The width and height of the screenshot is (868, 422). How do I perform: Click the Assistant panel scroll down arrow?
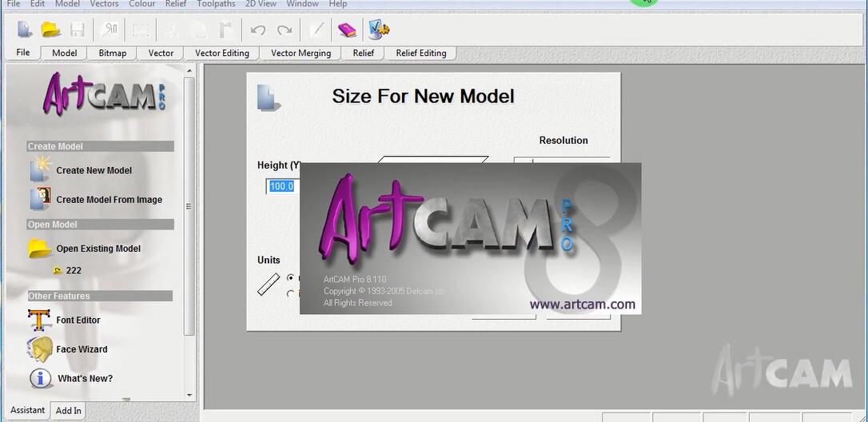189,396
